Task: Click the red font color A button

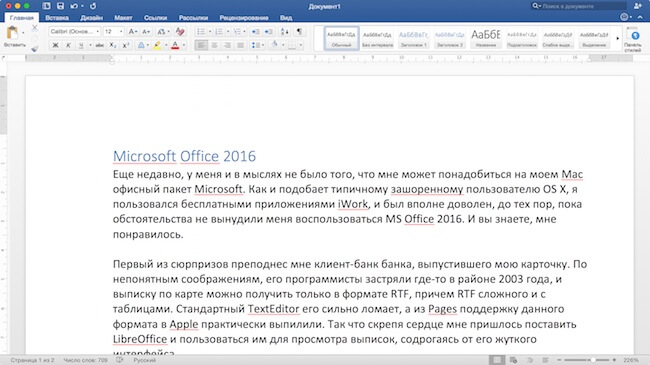Action: 175,45
